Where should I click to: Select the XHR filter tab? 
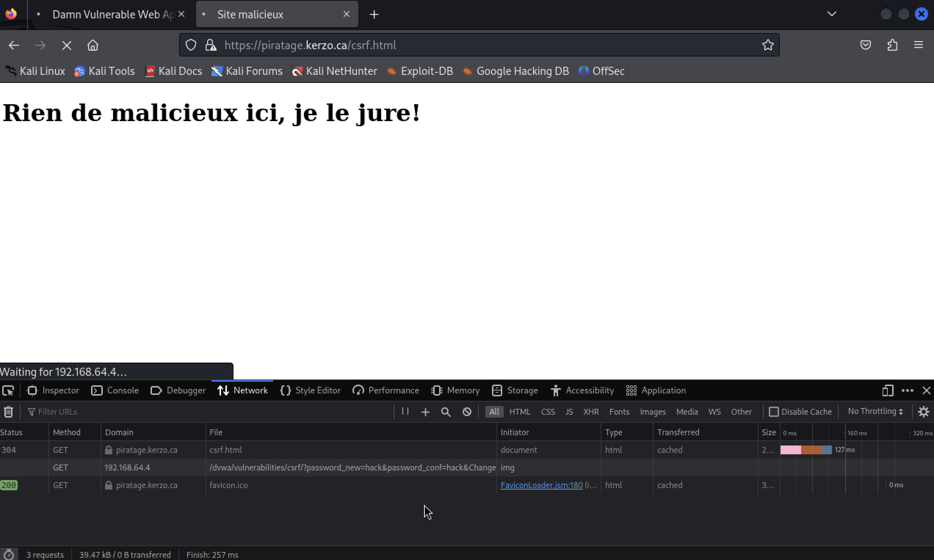coord(591,411)
